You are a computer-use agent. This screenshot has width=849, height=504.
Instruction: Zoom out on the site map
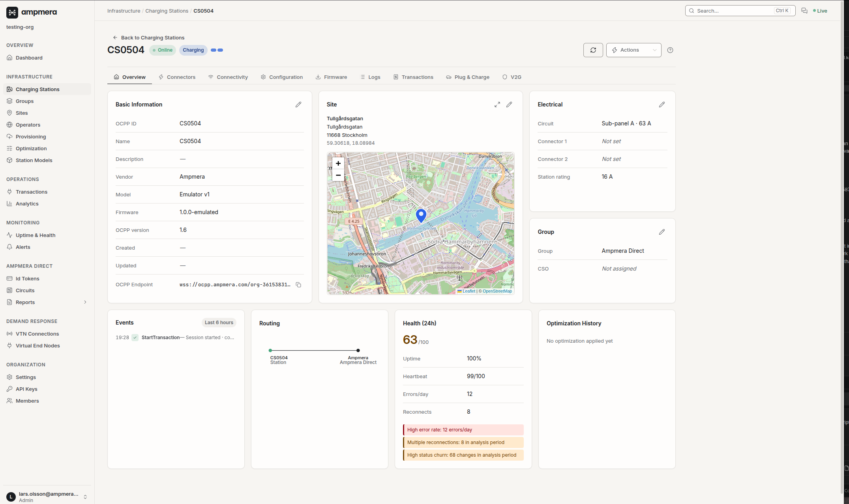pyautogui.click(x=338, y=175)
